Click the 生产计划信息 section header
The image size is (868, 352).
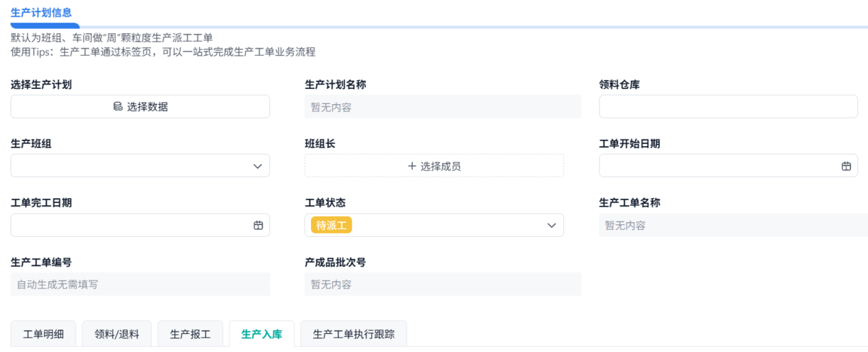[41, 12]
